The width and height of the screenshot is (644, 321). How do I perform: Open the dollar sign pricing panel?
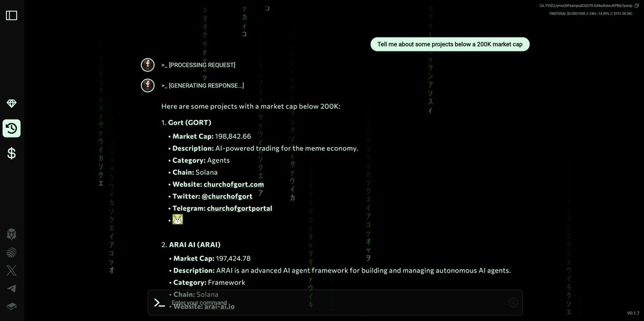(x=11, y=152)
